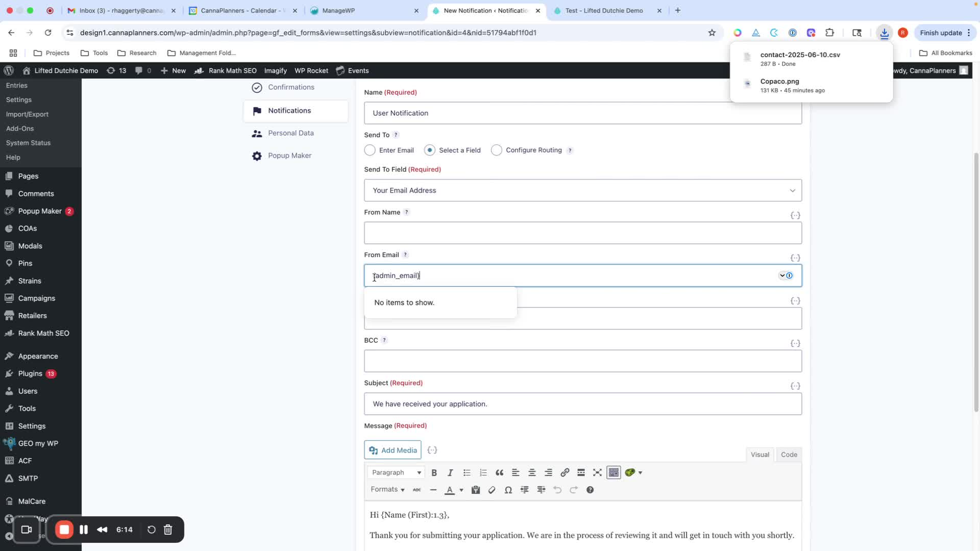Click merge tag icon for Subject
The width and height of the screenshot is (980, 551).
[x=795, y=386]
